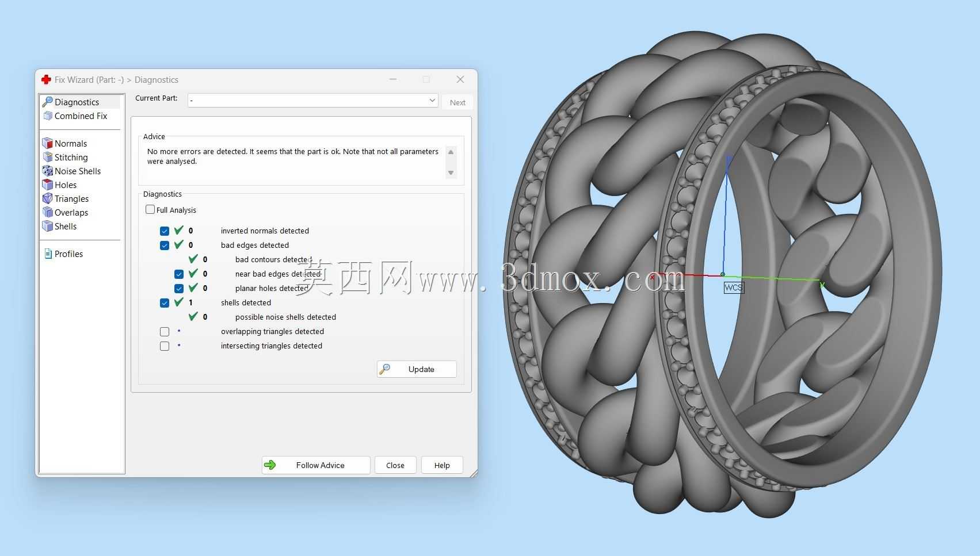Click the Next button

pyautogui.click(x=458, y=102)
